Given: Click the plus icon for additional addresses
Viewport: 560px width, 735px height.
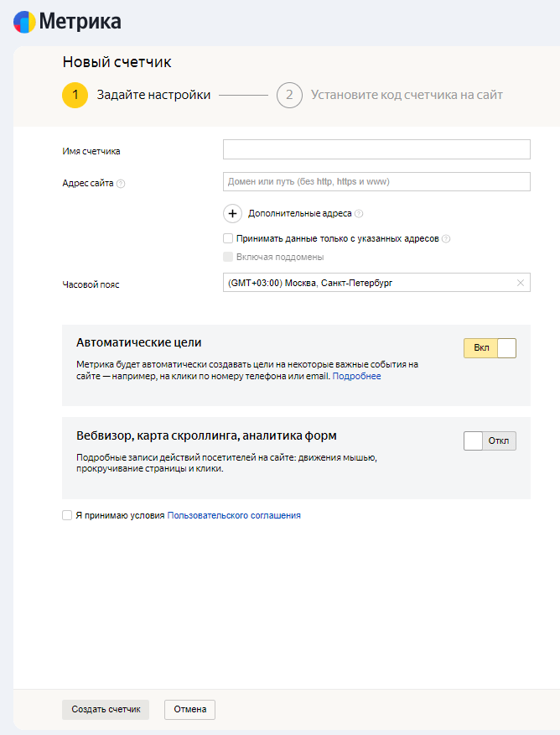Looking at the screenshot, I should [x=232, y=213].
